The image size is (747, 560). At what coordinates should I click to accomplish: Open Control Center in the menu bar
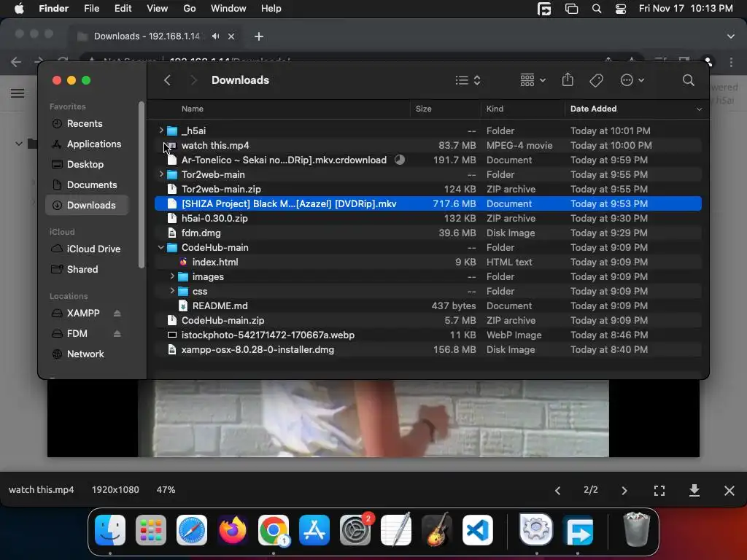[621, 9]
